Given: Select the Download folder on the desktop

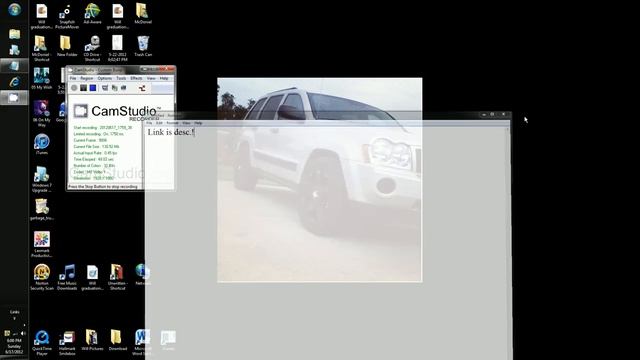Looking at the screenshot, I should [117, 340].
